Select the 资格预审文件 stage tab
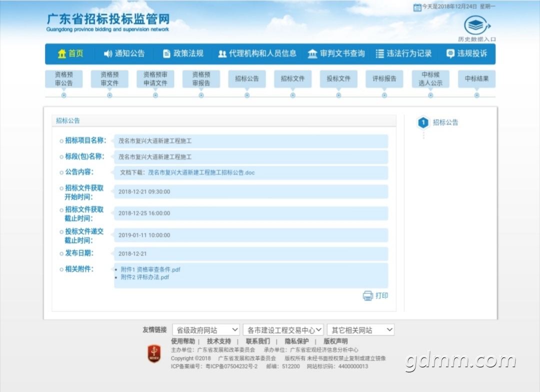This screenshot has width=540, height=392. pyautogui.click(x=109, y=79)
